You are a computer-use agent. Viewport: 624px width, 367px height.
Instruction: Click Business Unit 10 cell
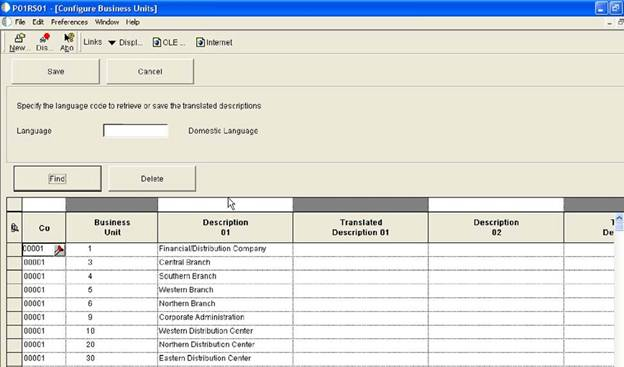pyautogui.click(x=112, y=331)
